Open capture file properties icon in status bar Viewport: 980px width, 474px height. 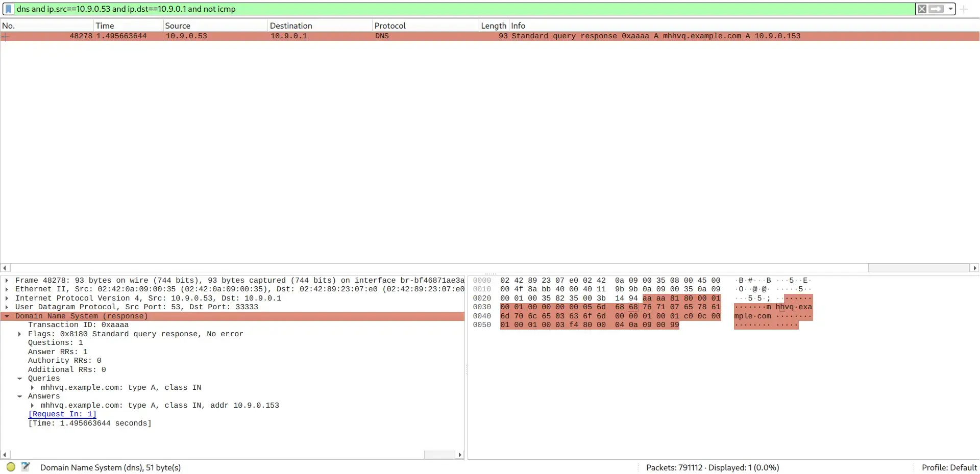[x=26, y=467]
